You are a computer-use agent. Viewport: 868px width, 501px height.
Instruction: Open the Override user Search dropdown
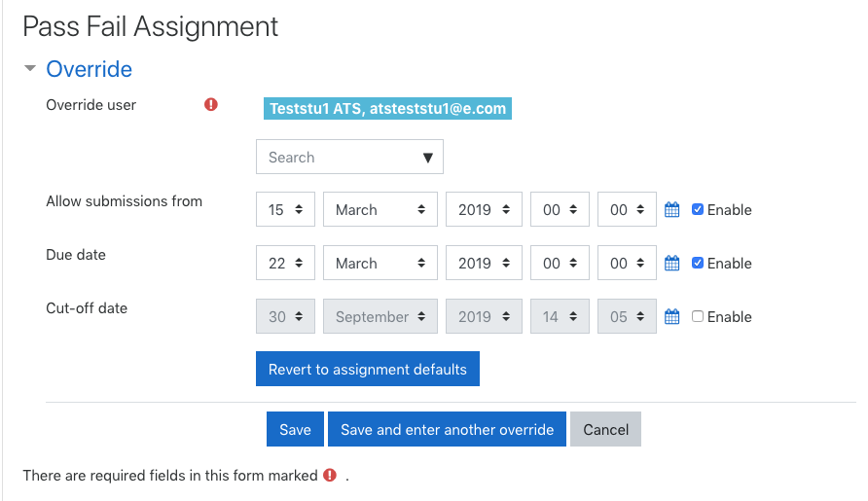(x=349, y=157)
